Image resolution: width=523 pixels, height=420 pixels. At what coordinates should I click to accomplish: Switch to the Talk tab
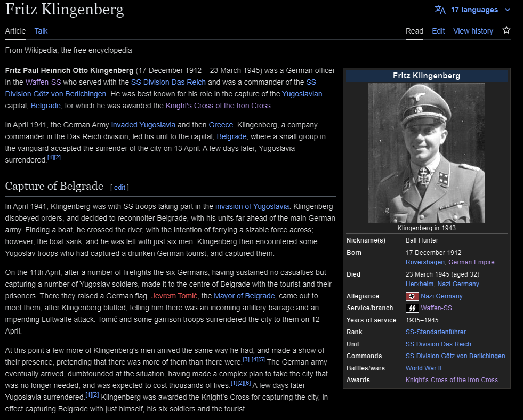point(41,31)
